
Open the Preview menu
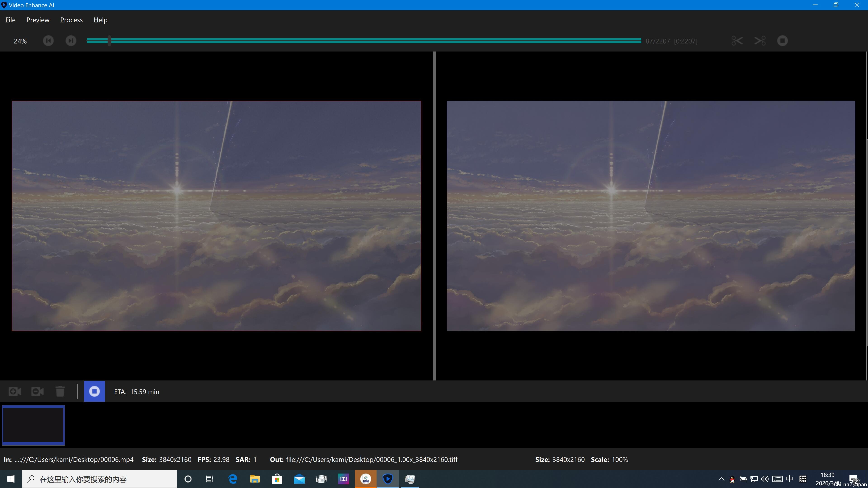point(38,20)
